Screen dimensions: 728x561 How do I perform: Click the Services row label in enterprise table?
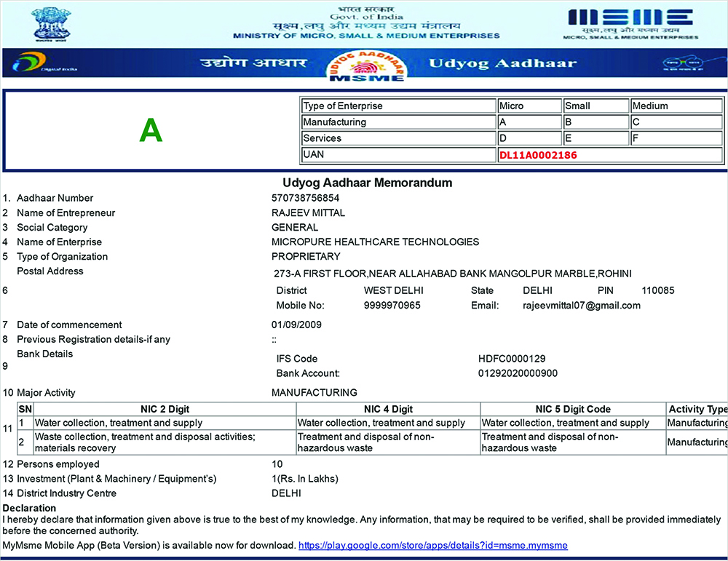(399, 138)
